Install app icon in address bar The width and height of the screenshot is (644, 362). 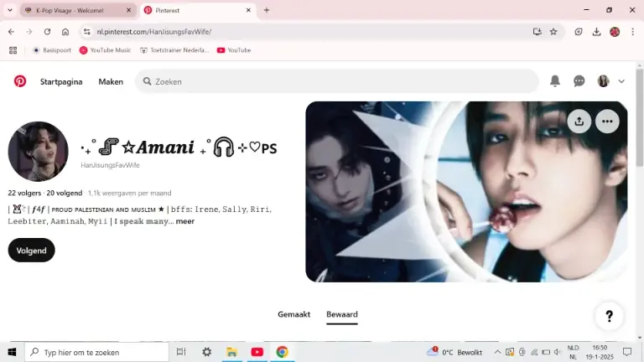537,32
